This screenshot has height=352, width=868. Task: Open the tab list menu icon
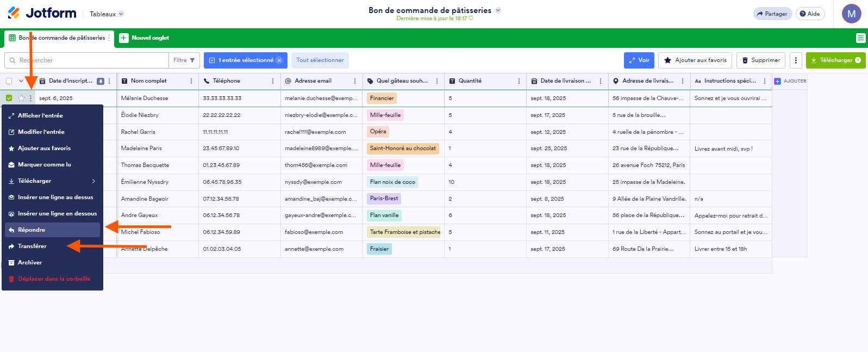[x=860, y=38]
